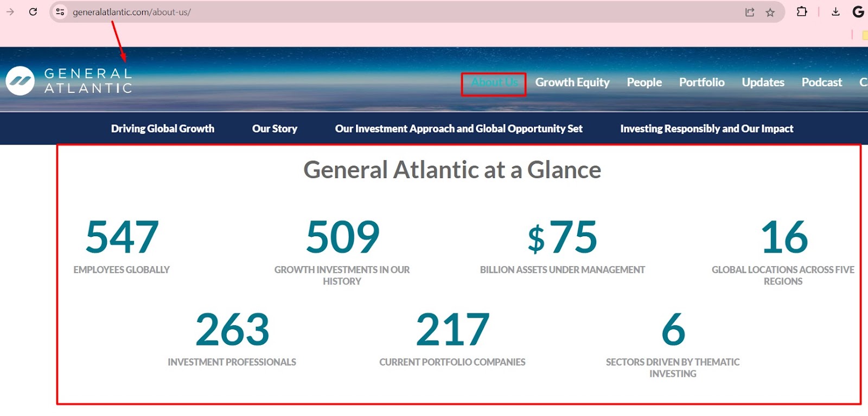Click BILLION ASSETS UNDER MANAGEMENT label
The height and width of the screenshot is (416, 868).
click(563, 270)
